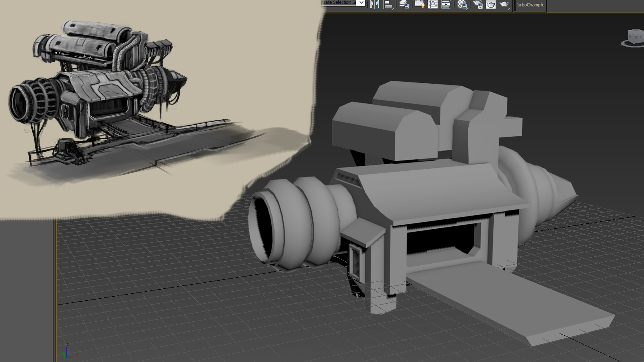Click the Render Production teapot icon
This screenshot has width=644, height=362.
pyautogui.click(x=504, y=4)
